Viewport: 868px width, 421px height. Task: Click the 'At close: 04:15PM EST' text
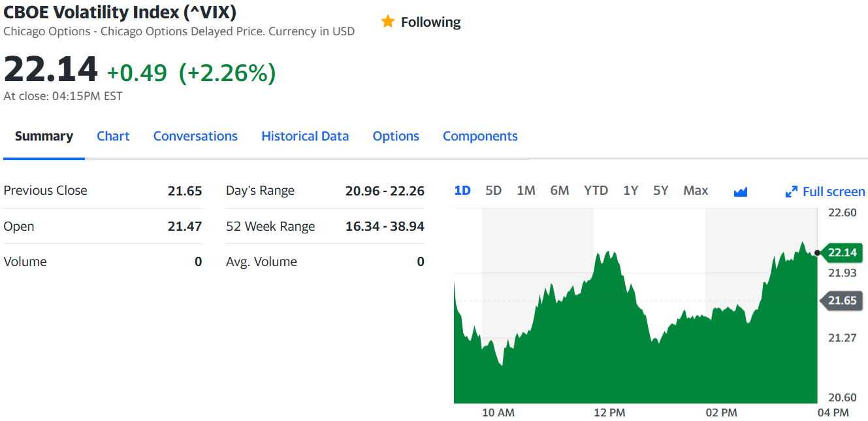coord(63,96)
